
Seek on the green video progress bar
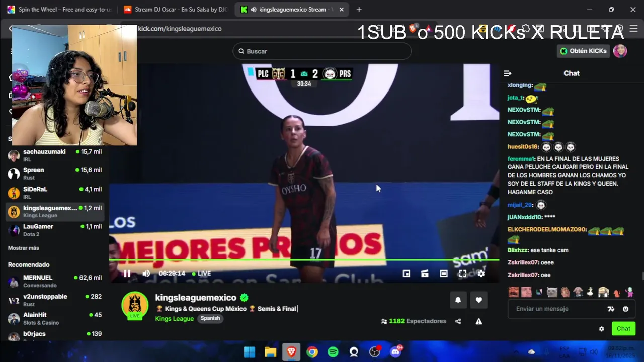pyautogui.click(x=304, y=260)
